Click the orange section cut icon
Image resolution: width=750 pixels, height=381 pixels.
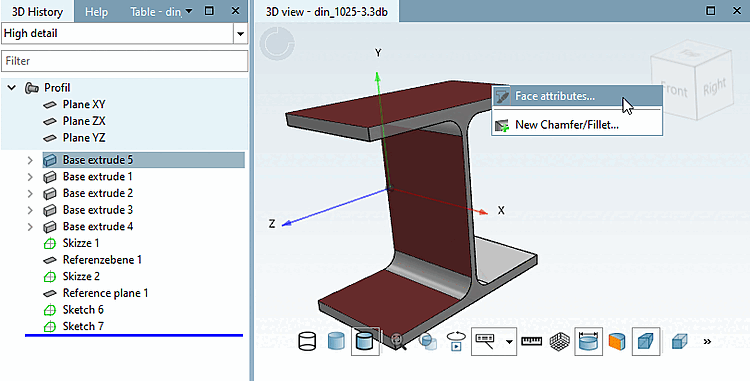pyautogui.click(x=617, y=341)
